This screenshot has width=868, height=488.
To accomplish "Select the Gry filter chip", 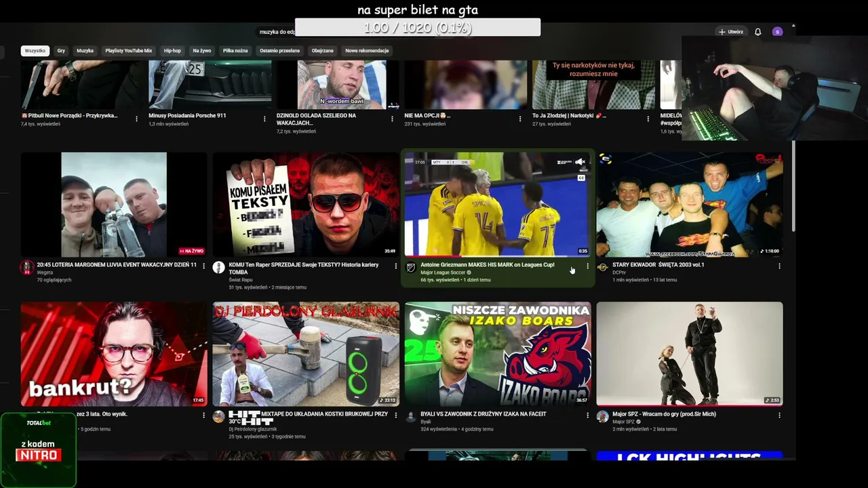I will coord(61,51).
